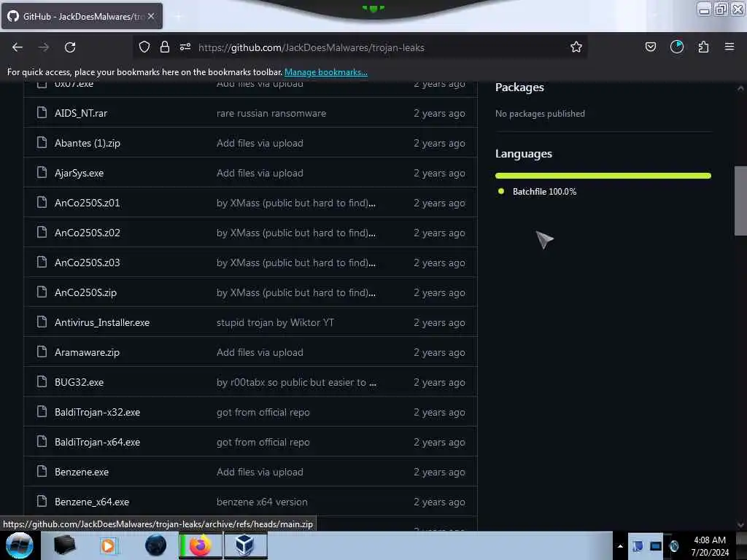Screen dimensions: 747x560
Task: Click the page vertical scrollbar thumb
Action: (x=740, y=201)
